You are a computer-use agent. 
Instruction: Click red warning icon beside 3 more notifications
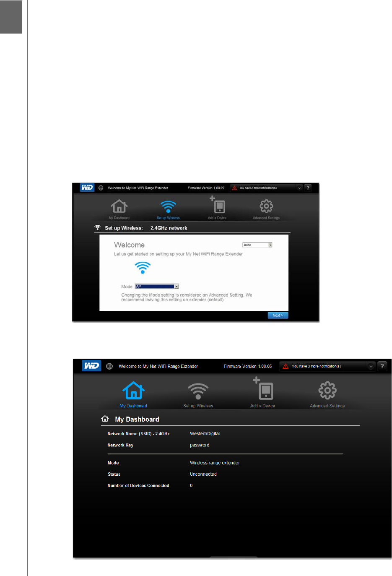click(286, 366)
